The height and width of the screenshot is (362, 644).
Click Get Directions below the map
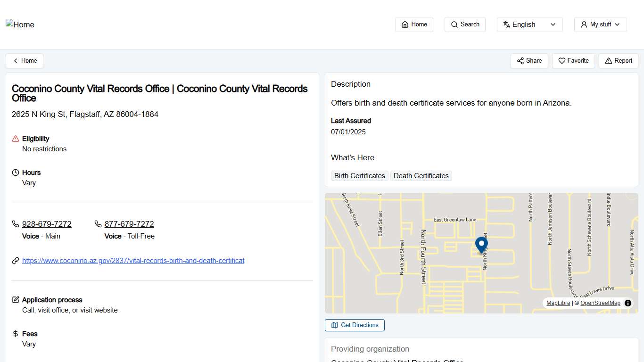(x=354, y=325)
